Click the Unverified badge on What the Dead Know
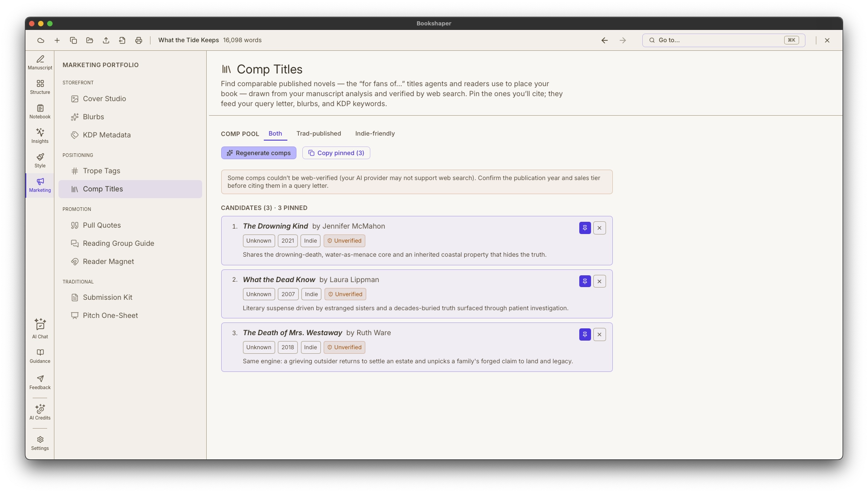 click(345, 294)
